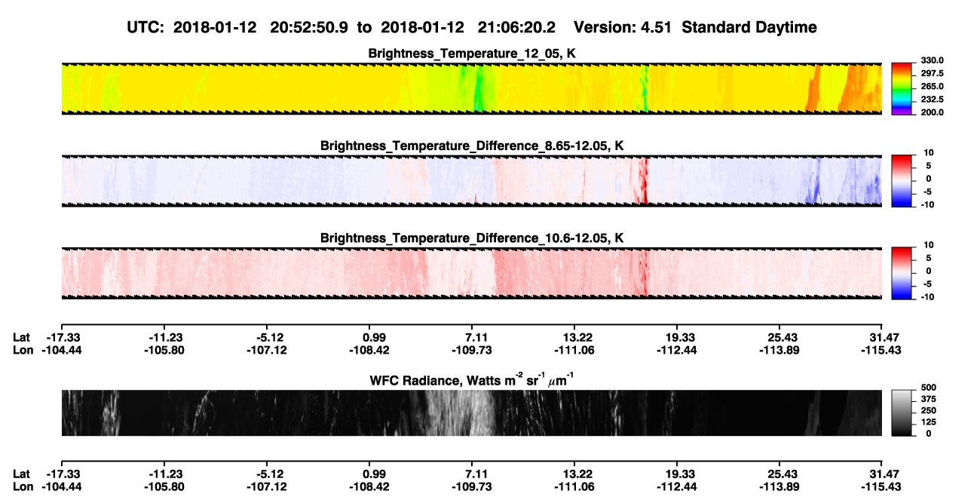Click the 10.6-12.05 difference image strip
980x503 pixels.
[x=471, y=272]
